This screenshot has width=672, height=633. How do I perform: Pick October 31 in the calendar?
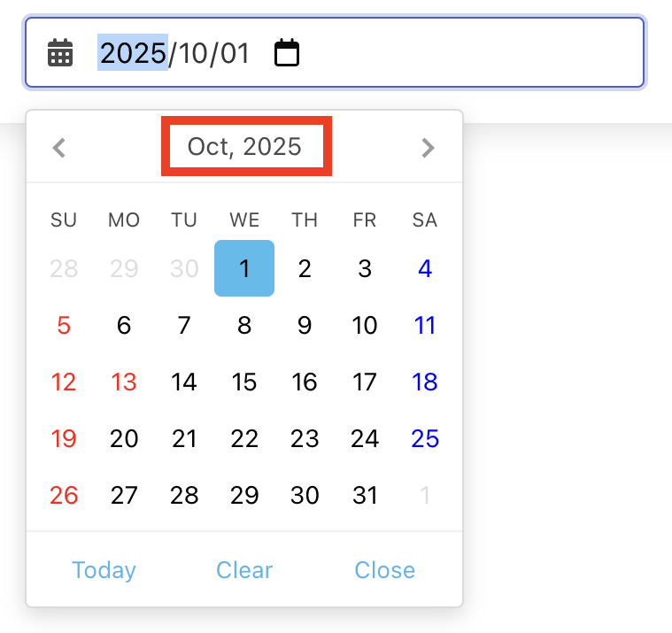365,495
